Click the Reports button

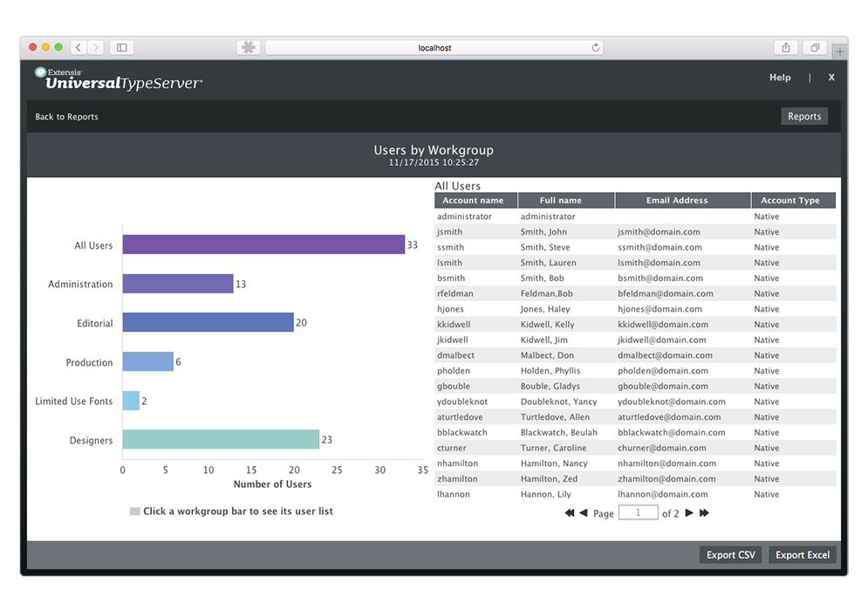pyautogui.click(x=804, y=116)
